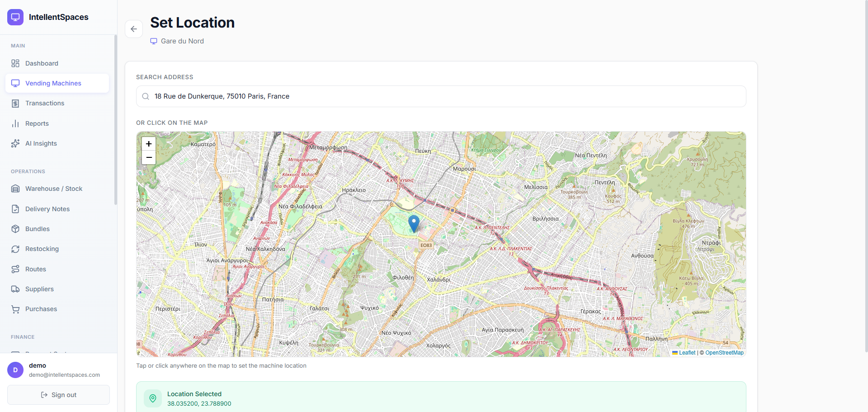Open the Reports page
Screen dimensions: 868x412
[x=57, y=123]
